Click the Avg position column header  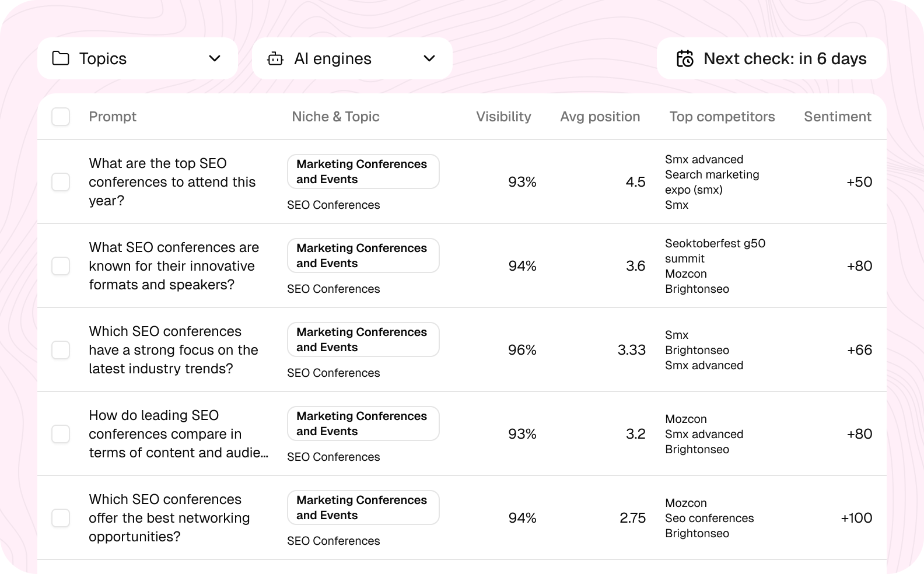(600, 117)
